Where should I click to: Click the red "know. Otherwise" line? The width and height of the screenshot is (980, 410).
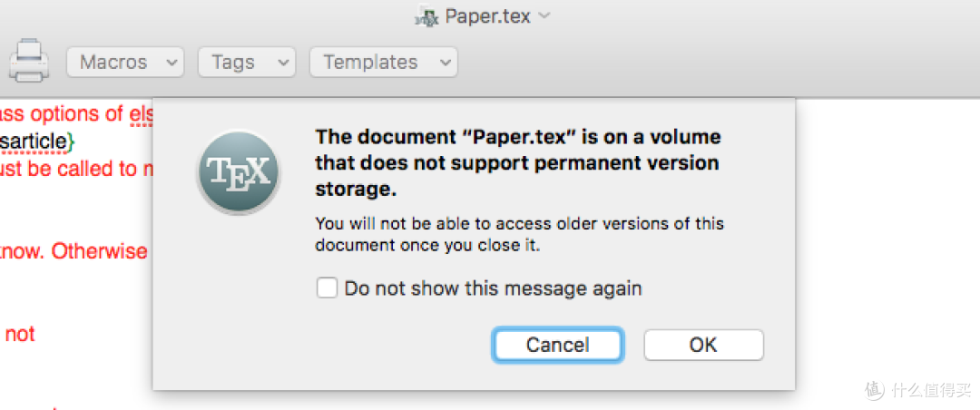pos(73,251)
